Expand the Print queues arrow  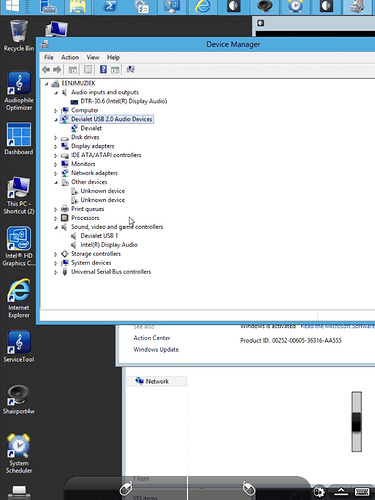pos(56,209)
